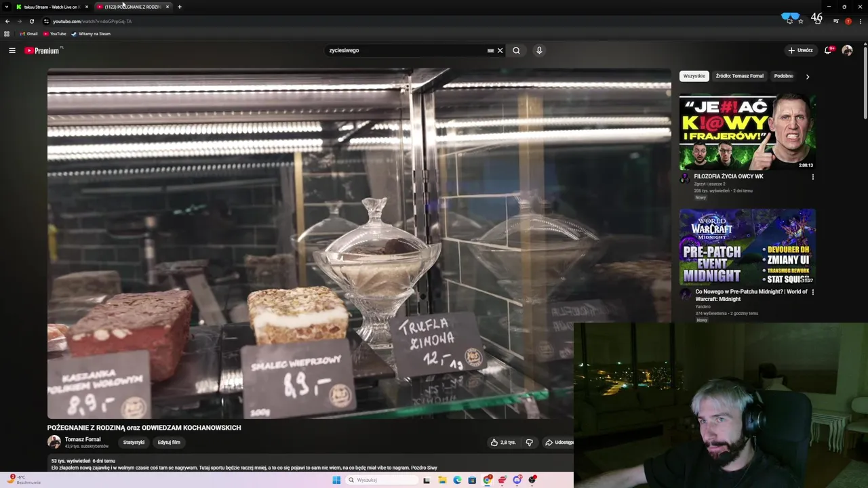Viewport: 868px width, 488px height.
Task: Select the Podobne filter chip
Action: pyautogui.click(x=784, y=76)
